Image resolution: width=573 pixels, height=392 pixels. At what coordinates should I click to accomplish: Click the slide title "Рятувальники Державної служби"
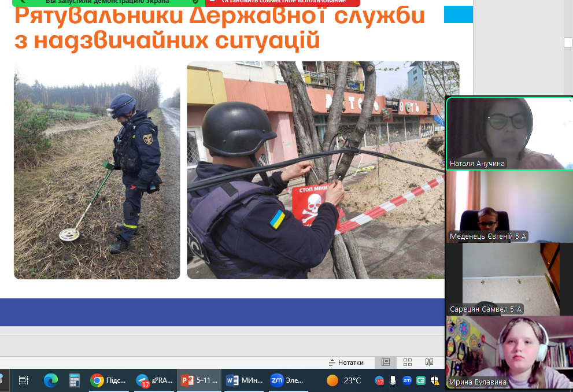220,16
